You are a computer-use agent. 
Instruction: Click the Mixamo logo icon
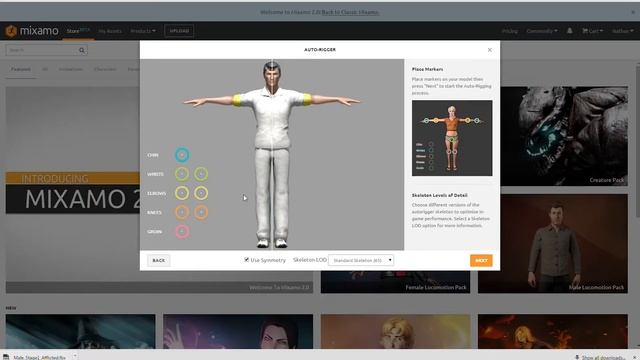(11, 31)
